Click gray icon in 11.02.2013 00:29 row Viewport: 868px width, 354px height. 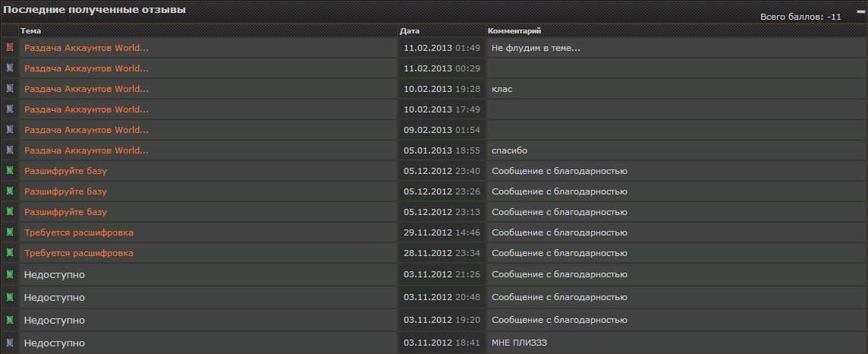pyautogui.click(x=10, y=68)
